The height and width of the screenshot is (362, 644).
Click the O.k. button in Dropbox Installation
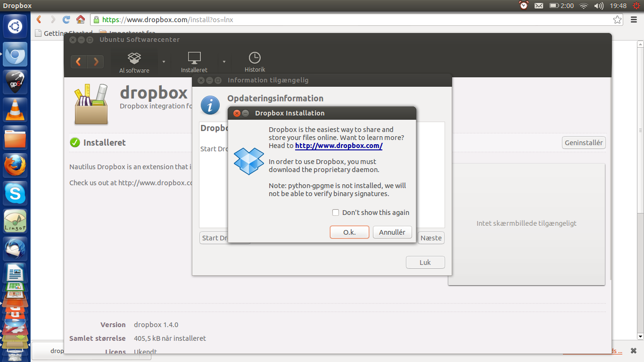coord(349,232)
